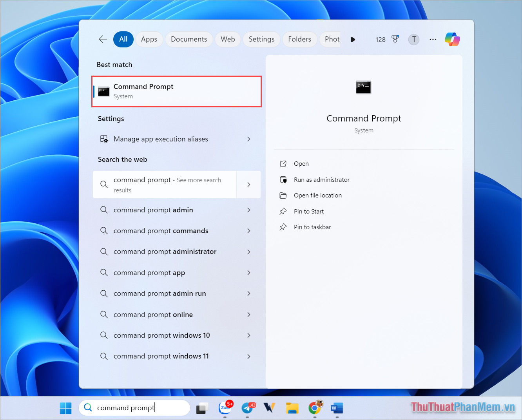Click the Microsoft Rewards points icon
Viewport: 522px width, 420px height.
[x=395, y=39]
